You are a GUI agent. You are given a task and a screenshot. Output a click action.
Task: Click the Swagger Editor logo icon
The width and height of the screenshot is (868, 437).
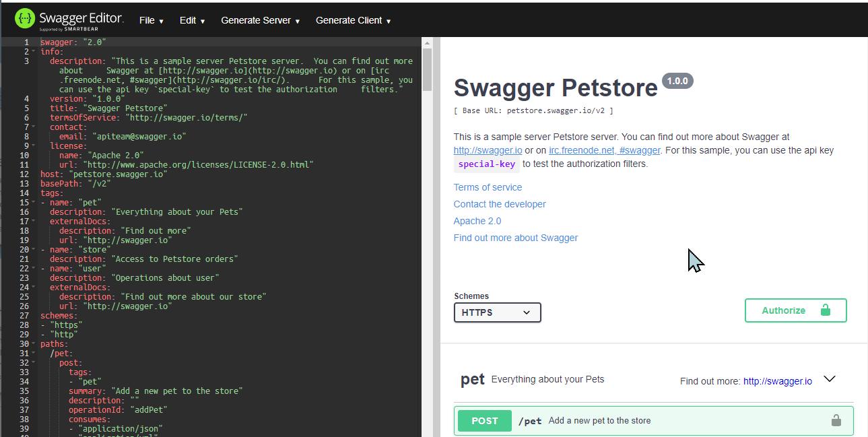pos(25,20)
